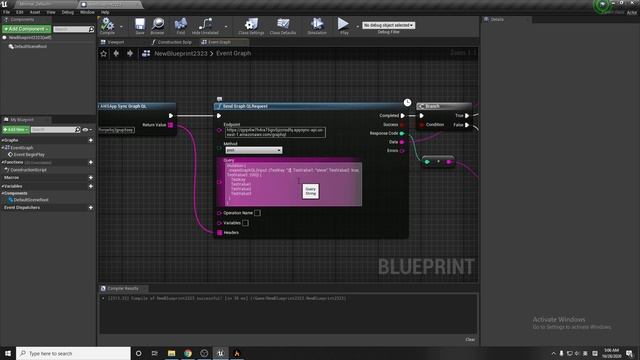640x360 pixels.
Task: Navigate back with left arrow in graph
Action: 116,53
